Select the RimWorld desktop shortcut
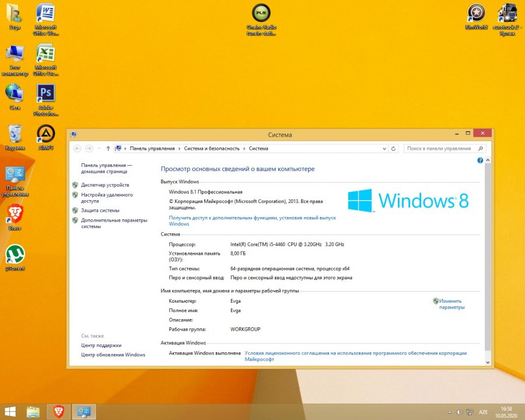Screen dimensions: 525x420 click(x=476, y=16)
